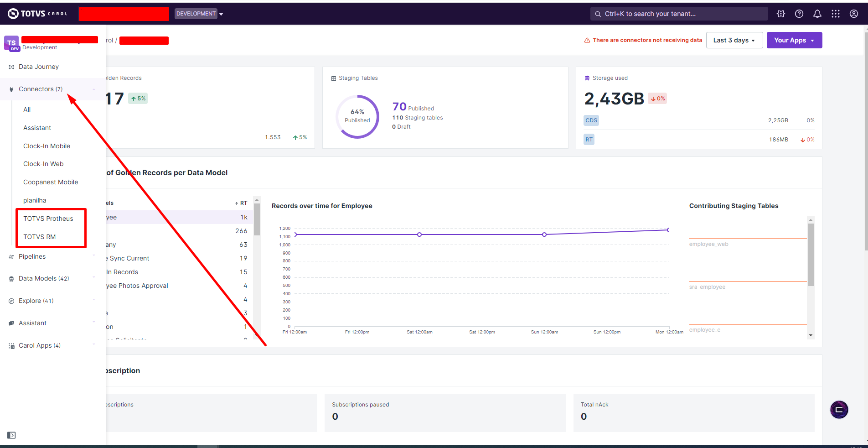Expand the Your Apps dropdown
This screenshot has height=448, width=868.
[794, 40]
